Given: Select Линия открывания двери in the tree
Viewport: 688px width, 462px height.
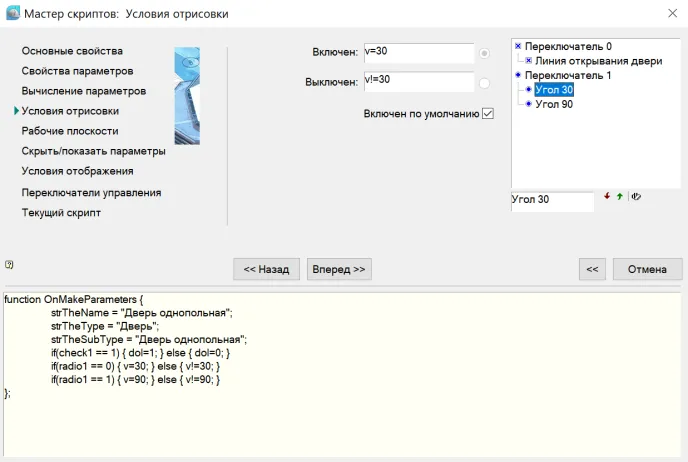Looking at the screenshot, I should [x=599, y=61].
